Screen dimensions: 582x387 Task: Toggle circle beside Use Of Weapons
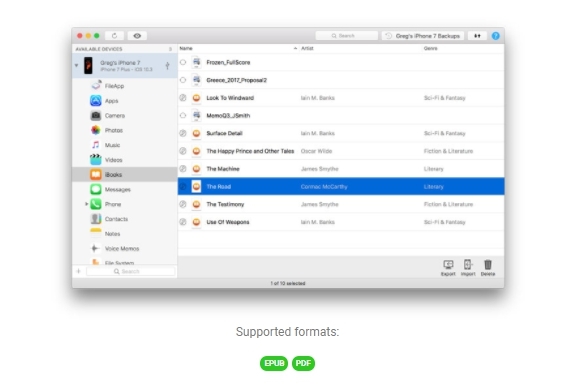click(183, 222)
